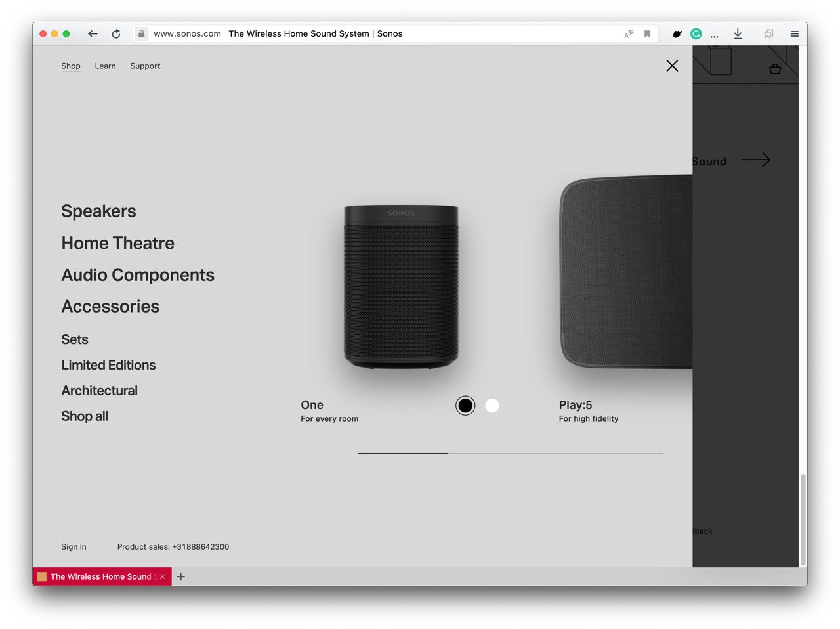Open the Play:5 product title
The height and width of the screenshot is (629, 840).
576,405
